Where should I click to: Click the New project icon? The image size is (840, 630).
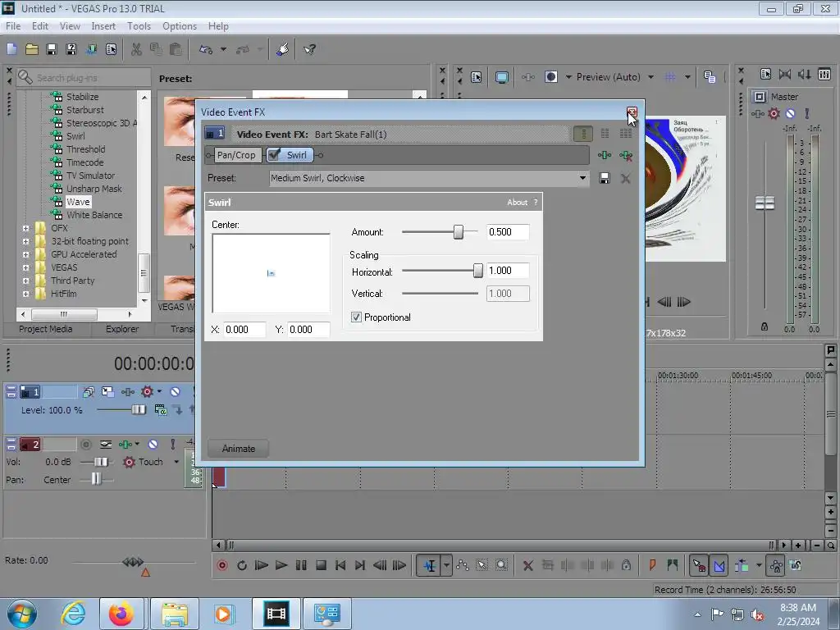point(11,49)
